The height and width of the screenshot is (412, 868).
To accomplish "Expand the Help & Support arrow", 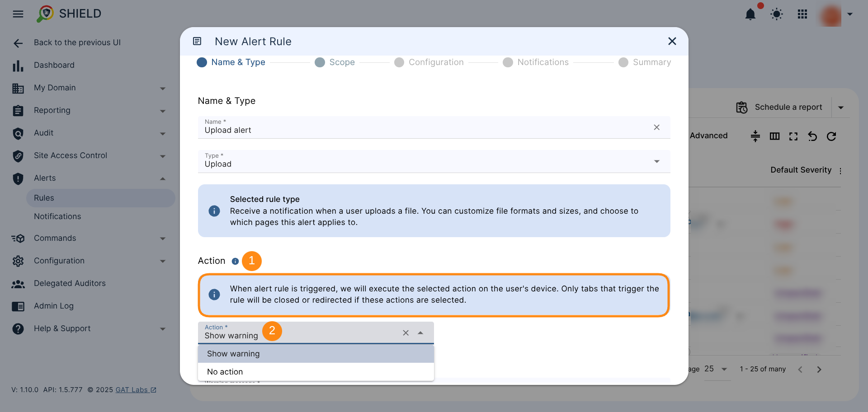I will (x=163, y=329).
